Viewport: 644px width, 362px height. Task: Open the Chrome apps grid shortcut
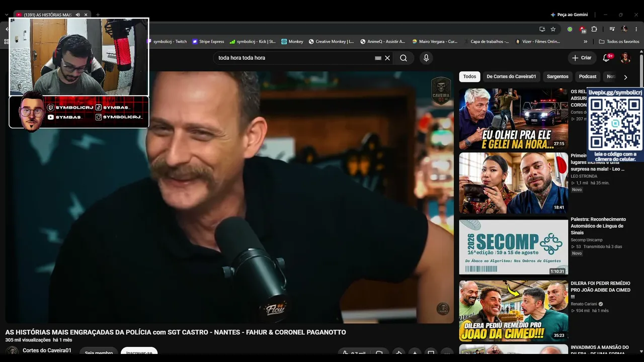point(7,42)
